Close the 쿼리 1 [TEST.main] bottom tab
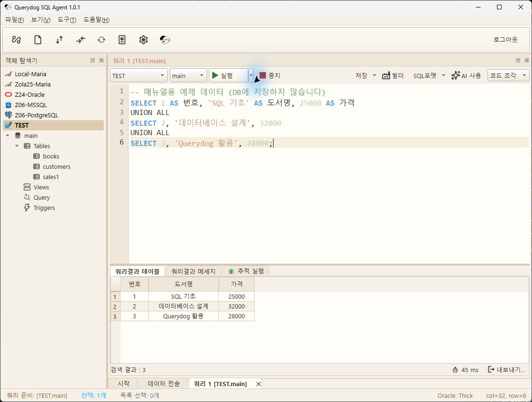Screen dimensions: 532x402 [258, 384]
